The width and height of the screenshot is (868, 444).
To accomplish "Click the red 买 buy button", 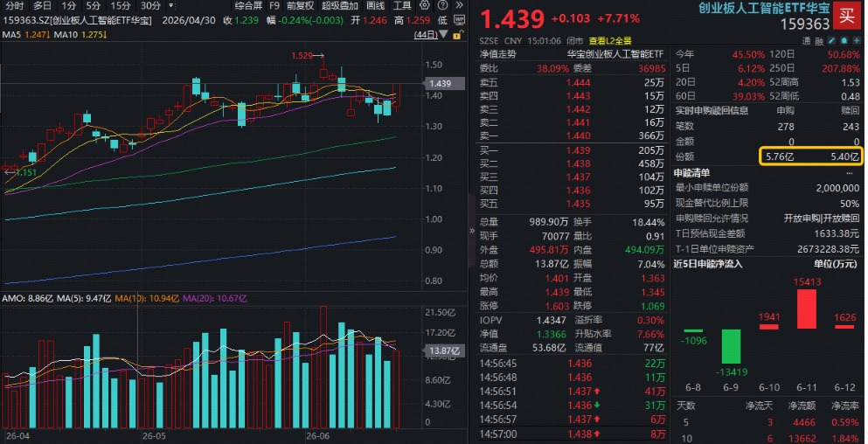I will [x=847, y=16].
